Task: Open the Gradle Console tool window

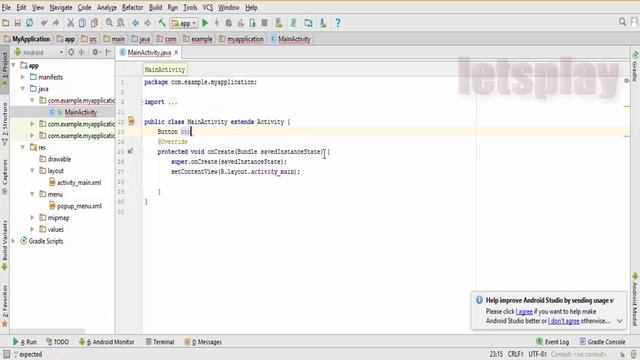Action: point(602,342)
